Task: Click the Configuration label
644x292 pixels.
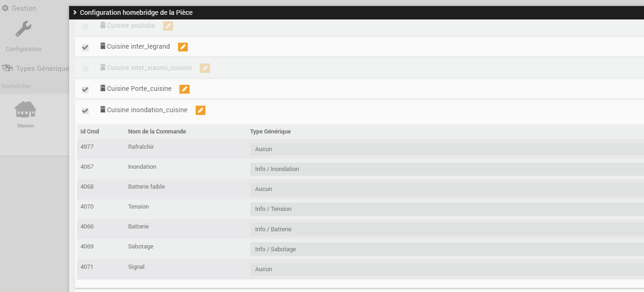Action: (x=24, y=49)
